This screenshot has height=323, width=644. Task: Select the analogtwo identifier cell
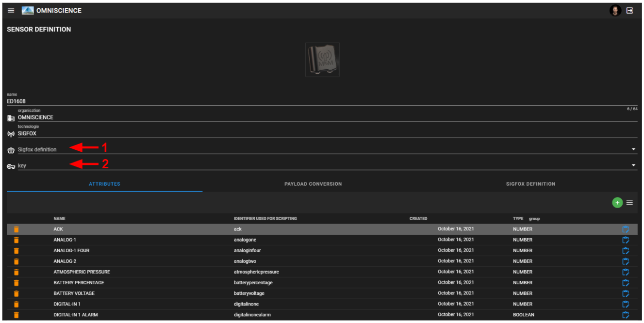click(245, 261)
